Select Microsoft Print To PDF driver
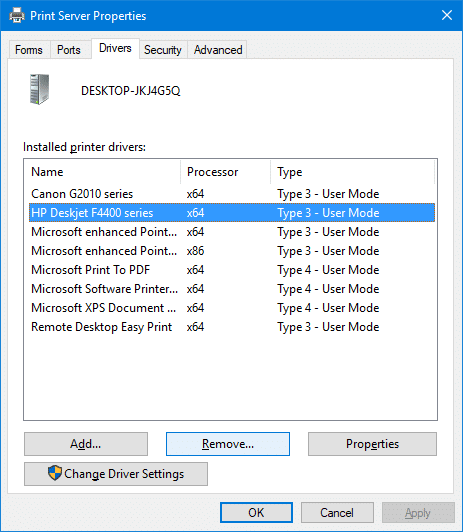Image resolution: width=463 pixels, height=532 pixels. tap(232, 270)
